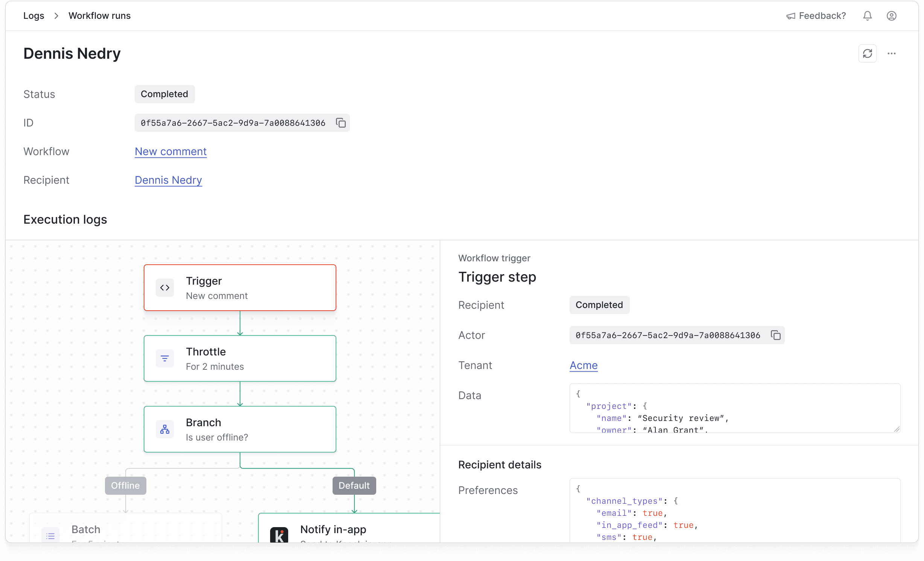Click the refresh workflow run icon

click(867, 53)
